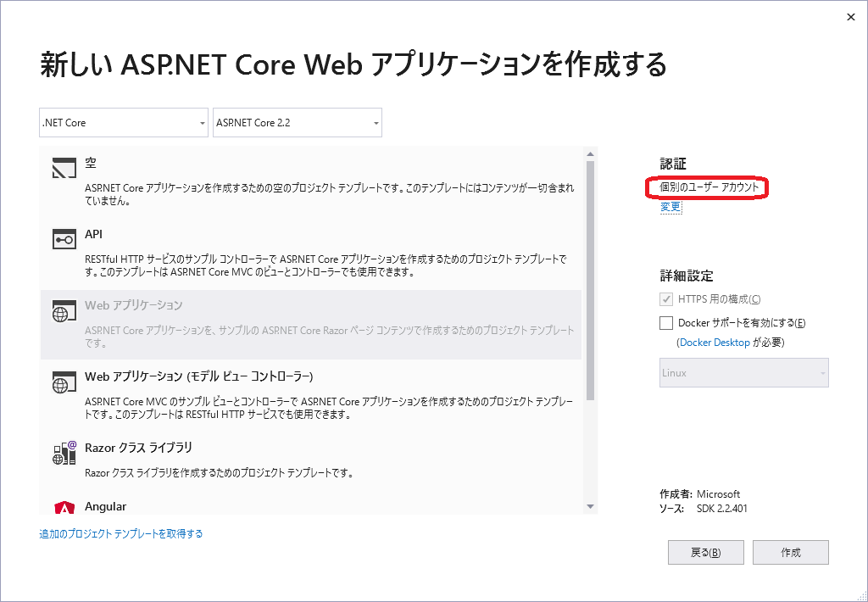Click the API template description text
Image resolution: width=868 pixels, height=602 pixels.
326,266
